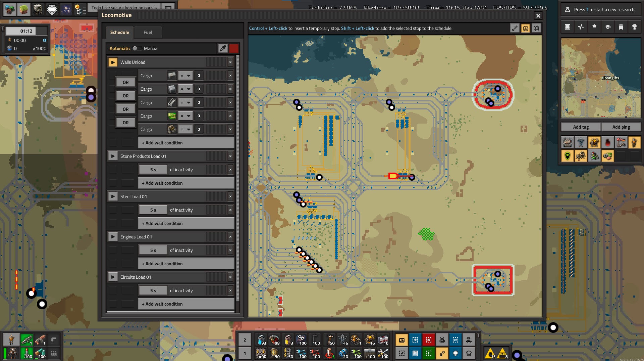This screenshot has height=361, width=644.
Task: Click the minimap thumbnail showing ribsngibs
Action: (601, 78)
